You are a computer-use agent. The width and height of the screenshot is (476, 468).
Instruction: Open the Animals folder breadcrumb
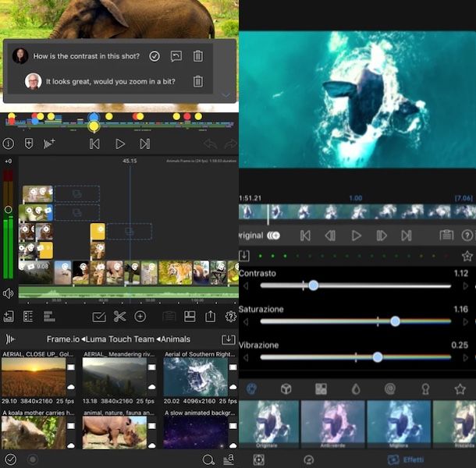coord(176,339)
